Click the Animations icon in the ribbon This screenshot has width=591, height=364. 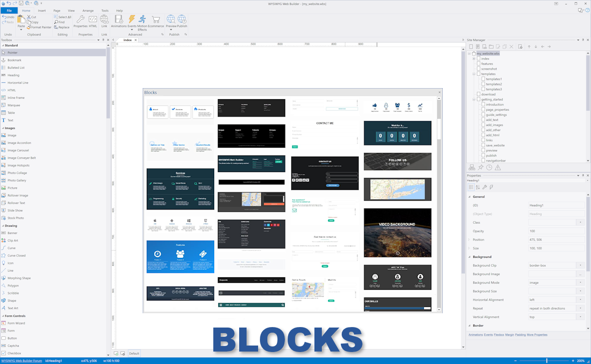(119, 21)
